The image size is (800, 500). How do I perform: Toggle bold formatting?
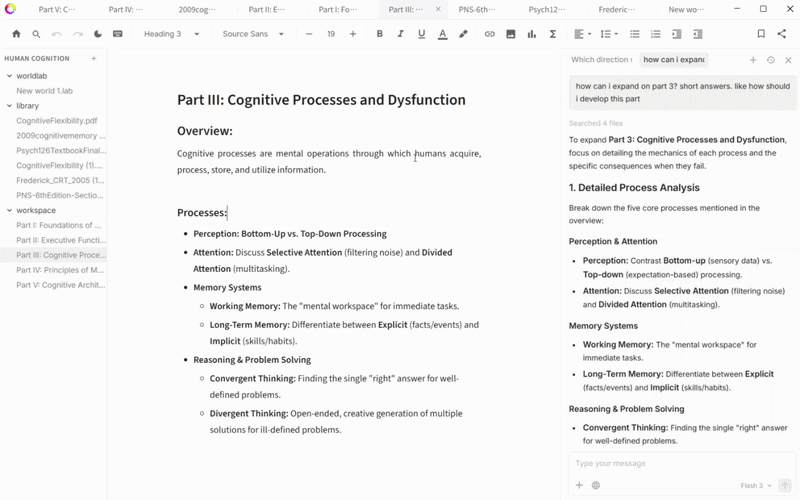click(x=380, y=34)
